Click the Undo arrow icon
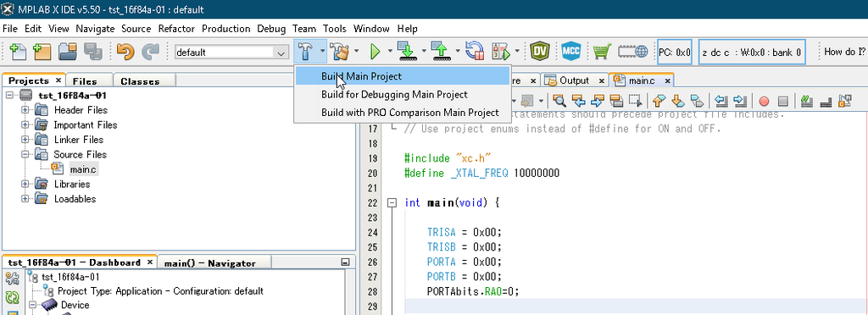The height and width of the screenshot is (315, 868). coord(125,52)
